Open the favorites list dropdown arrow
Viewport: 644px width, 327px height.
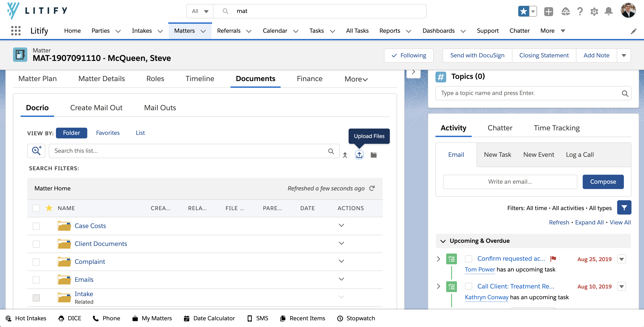tap(533, 11)
